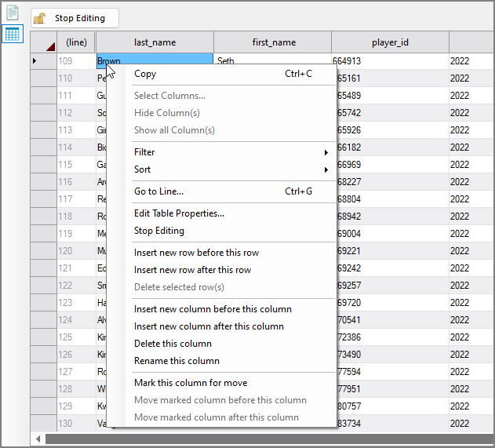Viewport: 495px width, 448px height.
Task: Choose Insert new column after this column
Action: [209, 326]
